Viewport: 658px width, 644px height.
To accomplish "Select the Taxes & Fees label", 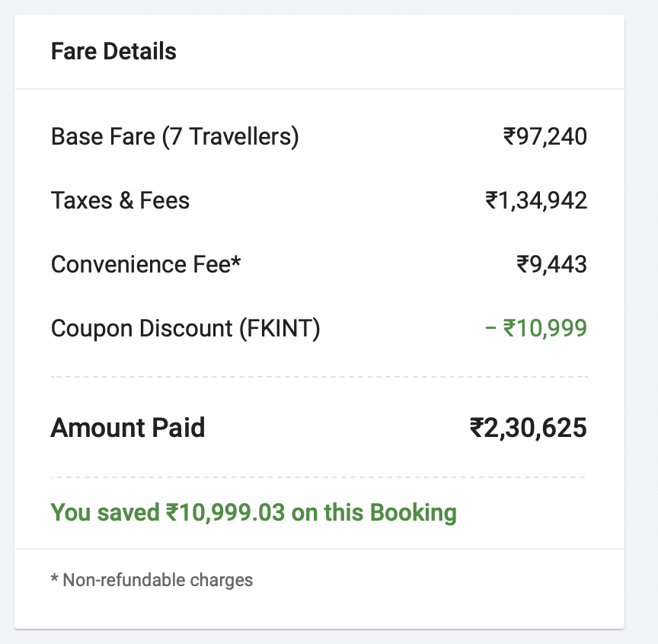I will point(120,200).
